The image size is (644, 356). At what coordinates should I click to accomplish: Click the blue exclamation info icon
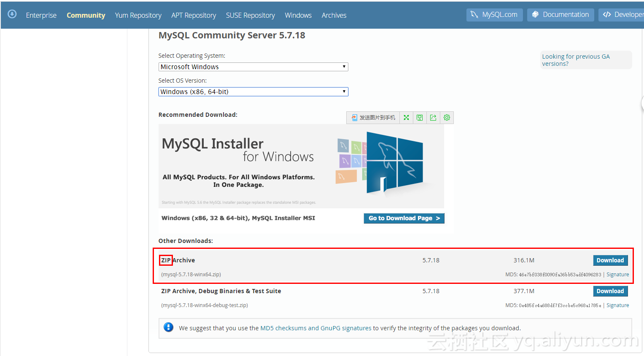[168, 327]
